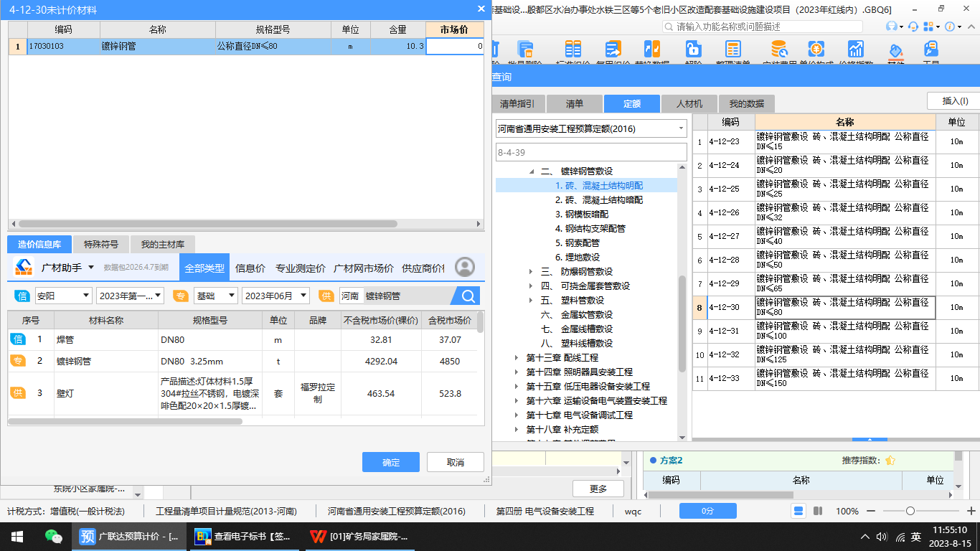The width and height of the screenshot is (980, 551).
Task: Switch to the first view mode icon in status bar
Action: point(798,511)
